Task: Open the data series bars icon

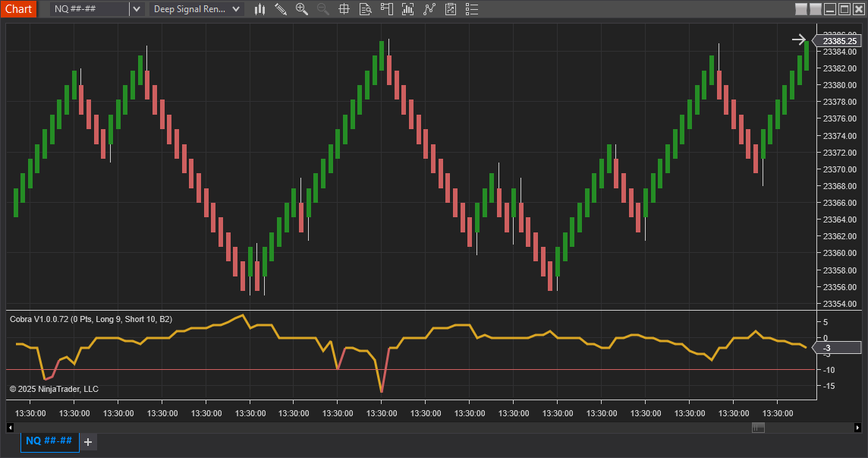Action: [408, 9]
